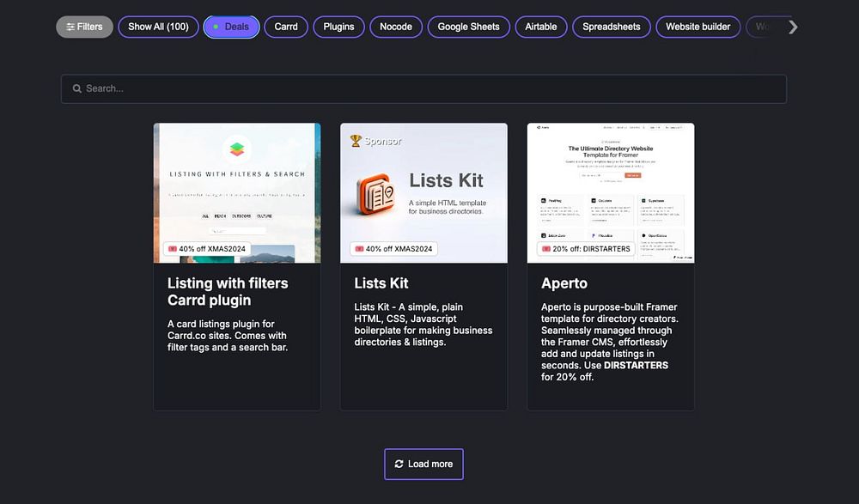
Task: Open the Filters button
Action: tap(84, 27)
